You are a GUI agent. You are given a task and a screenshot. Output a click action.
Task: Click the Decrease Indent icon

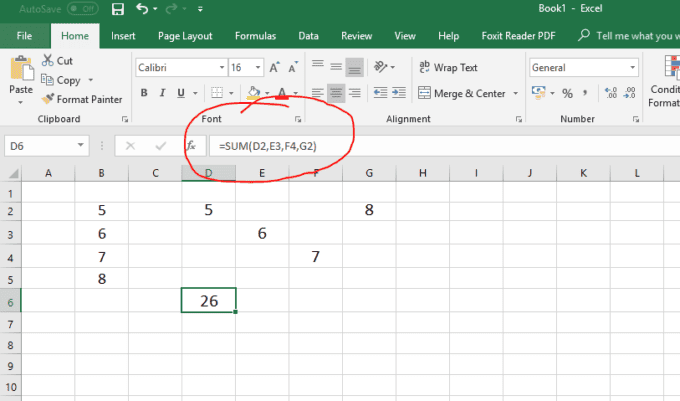pos(380,93)
